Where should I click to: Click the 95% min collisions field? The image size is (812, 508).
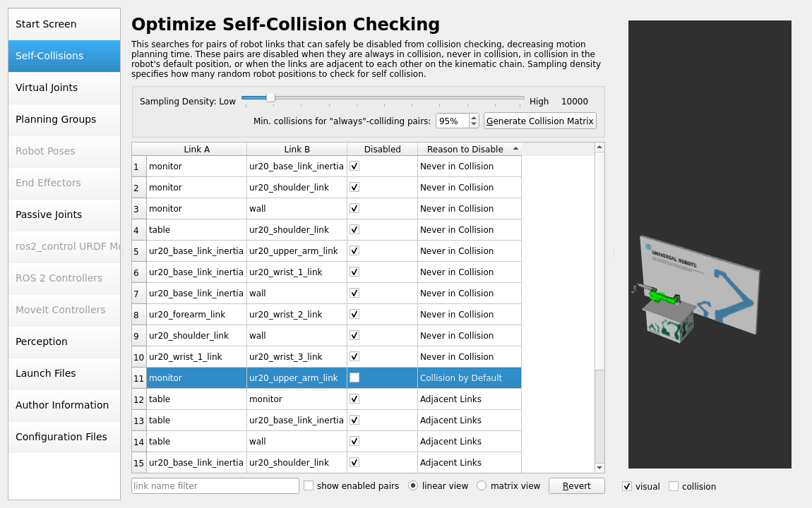[x=453, y=121]
